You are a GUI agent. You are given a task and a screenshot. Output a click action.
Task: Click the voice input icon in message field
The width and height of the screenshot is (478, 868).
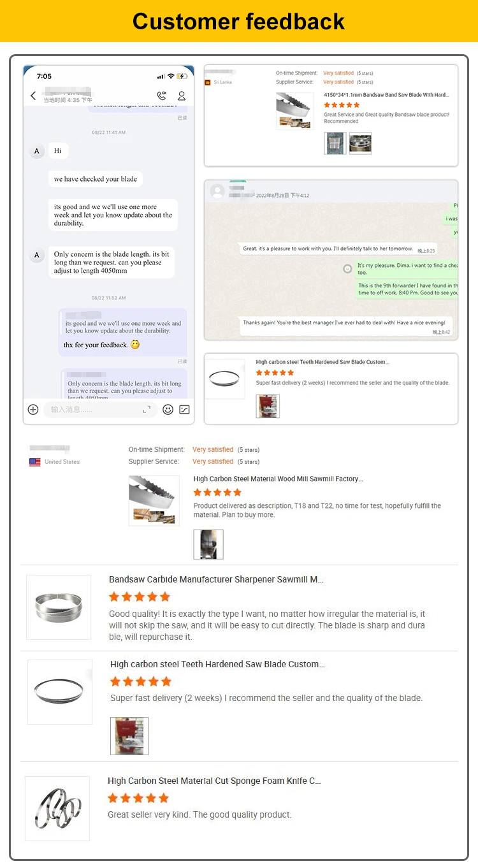point(147,409)
